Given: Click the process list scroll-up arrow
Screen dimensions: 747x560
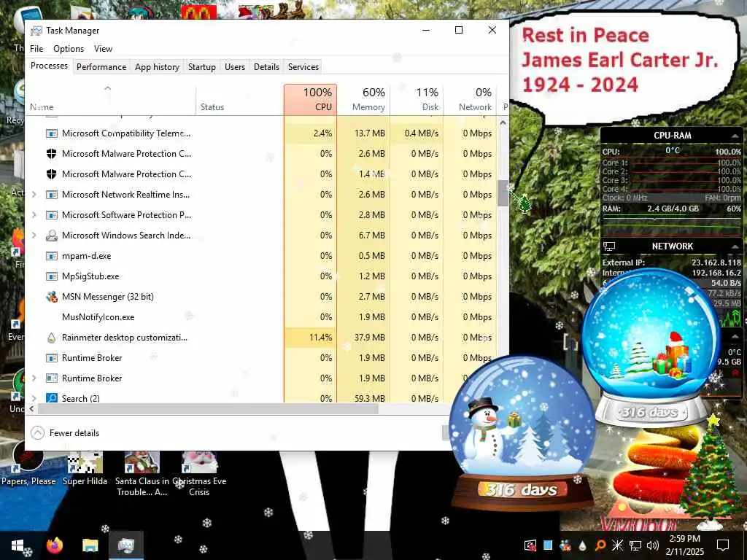Looking at the screenshot, I should pyautogui.click(x=503, y=122).
